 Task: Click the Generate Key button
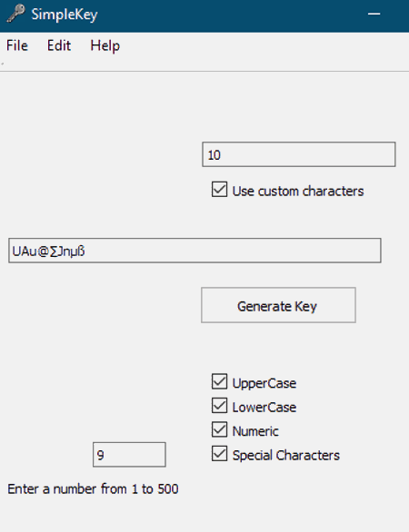(278, 305)
